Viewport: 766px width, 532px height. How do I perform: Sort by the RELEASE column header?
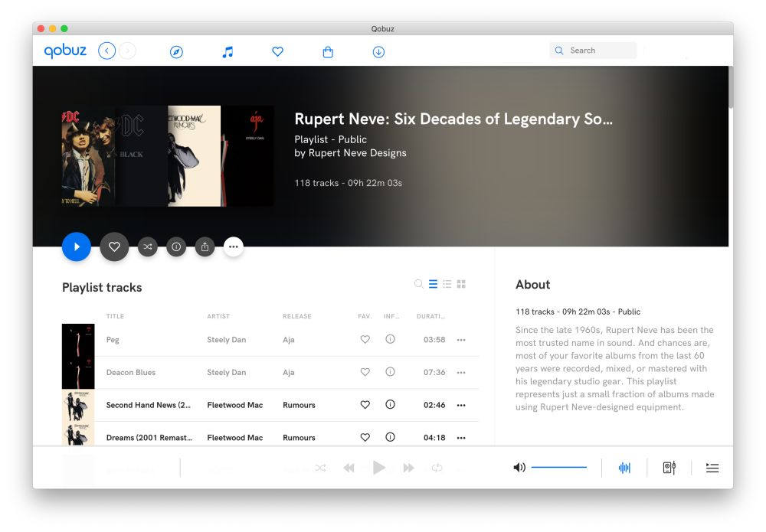[297, 316]
